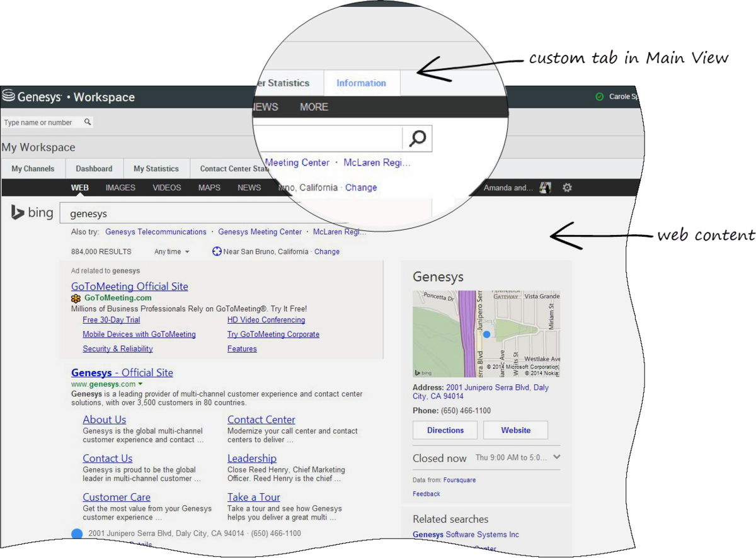The height and width of the screenshot is (558, 756).
Task: Open the My Channels tab
Action: pos(33,169)
